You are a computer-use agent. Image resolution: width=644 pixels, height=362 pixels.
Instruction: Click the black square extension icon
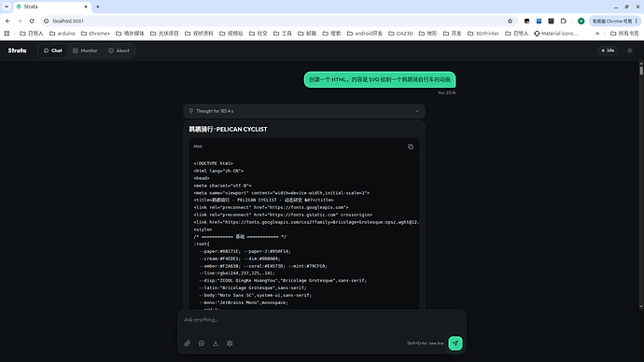(x=527, y=21)
